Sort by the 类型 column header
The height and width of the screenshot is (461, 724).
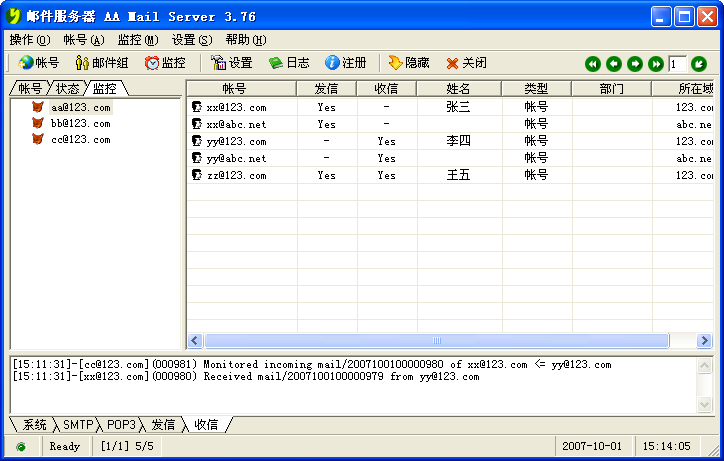(x=537, y=88)
